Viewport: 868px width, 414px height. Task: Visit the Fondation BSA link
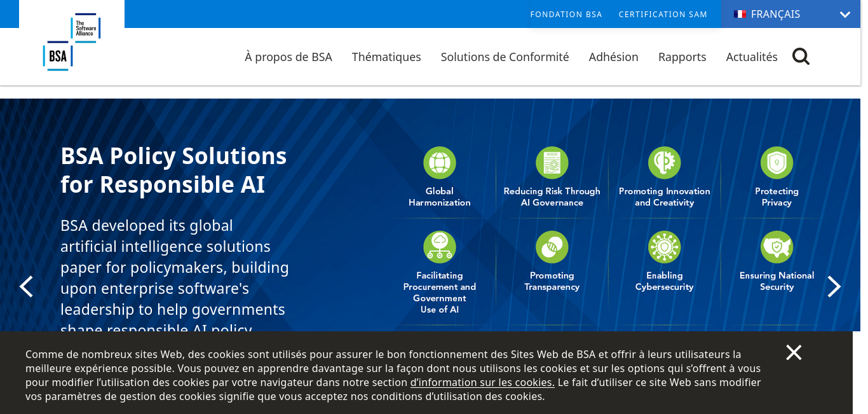coord(566,15)
